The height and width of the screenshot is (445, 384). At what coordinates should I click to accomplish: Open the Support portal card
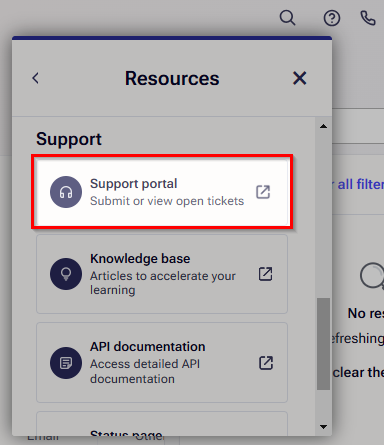(x=162, y=192)
